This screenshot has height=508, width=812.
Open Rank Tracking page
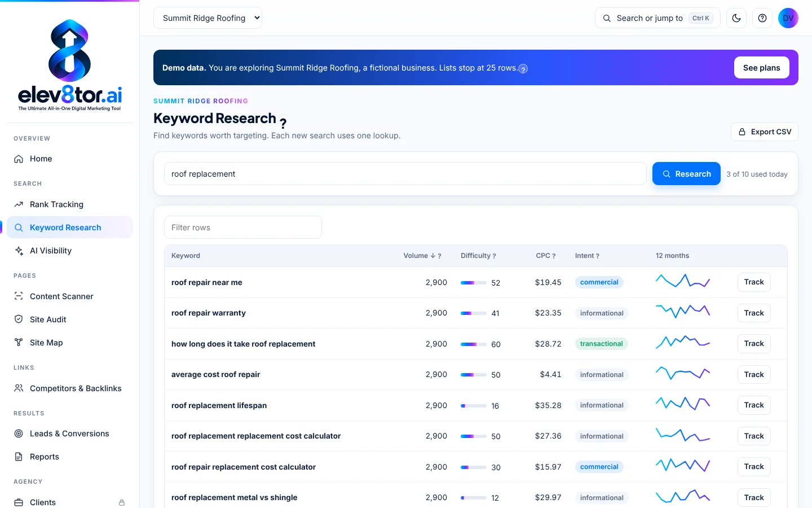69,204
